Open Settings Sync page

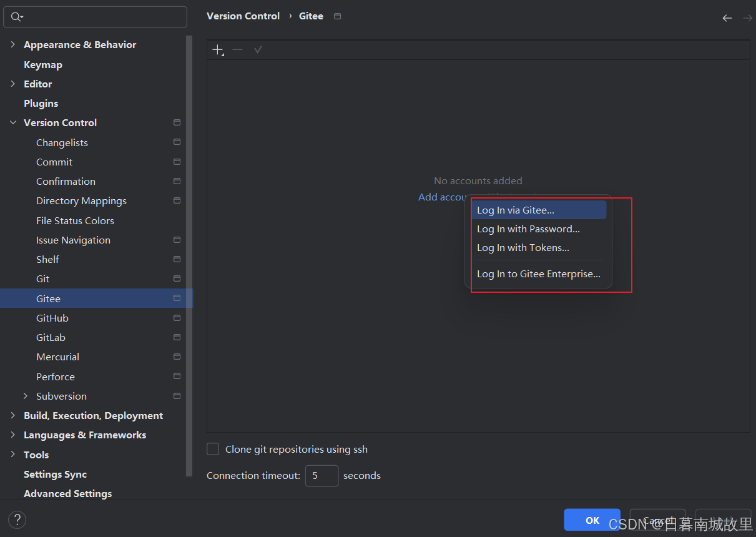coord(55,474)
